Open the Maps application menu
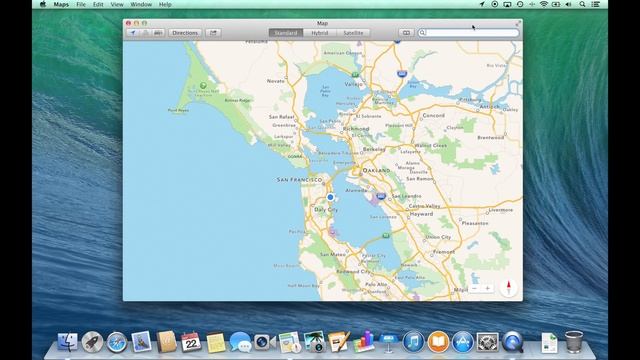 61,4
